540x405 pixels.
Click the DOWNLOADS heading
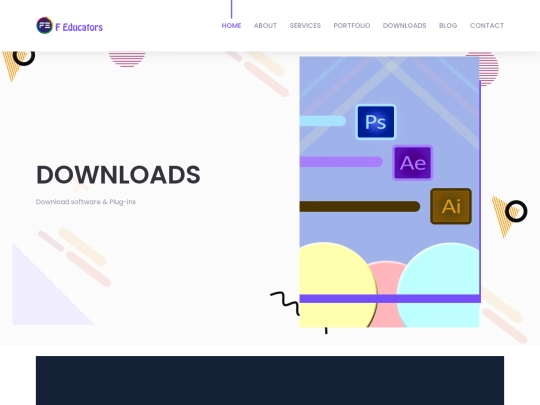[x=118, y=175]
